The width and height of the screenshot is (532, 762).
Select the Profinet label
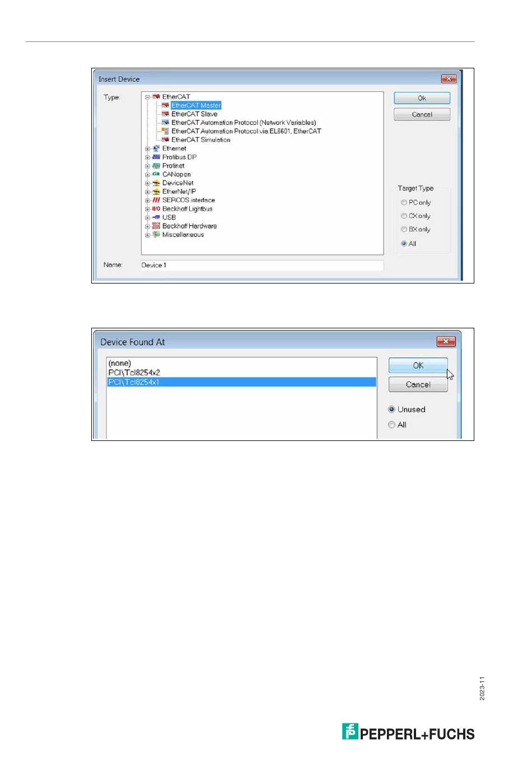(174, 165)
